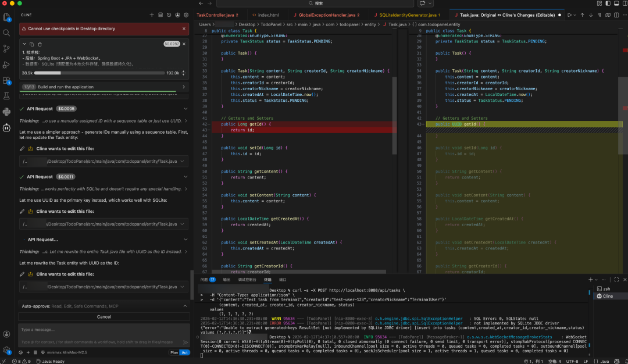Expand the 13/13 Build and run task row
Image resolution: width=628 pixels, height=364 pixels.
pos(184,87)
